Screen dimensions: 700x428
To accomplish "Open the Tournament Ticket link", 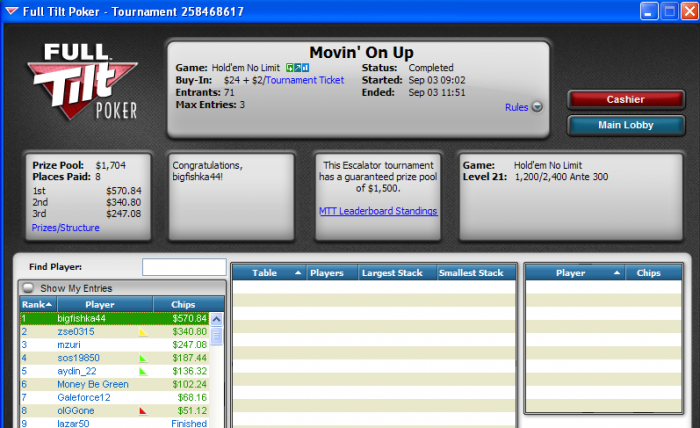I will coord(305,80).
